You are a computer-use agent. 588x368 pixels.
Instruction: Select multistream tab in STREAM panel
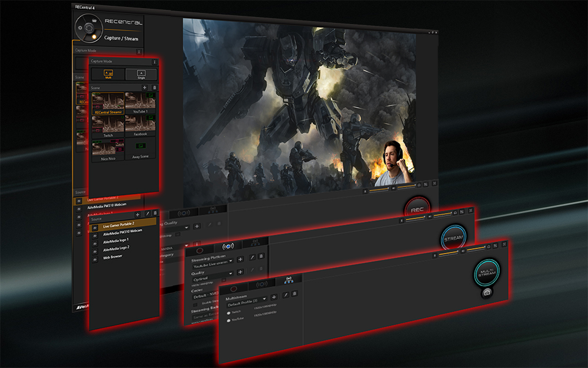[255, 243]
